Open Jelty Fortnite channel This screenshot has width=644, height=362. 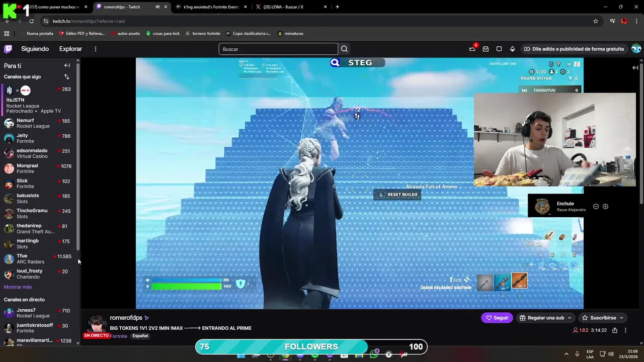coord(38,138)
